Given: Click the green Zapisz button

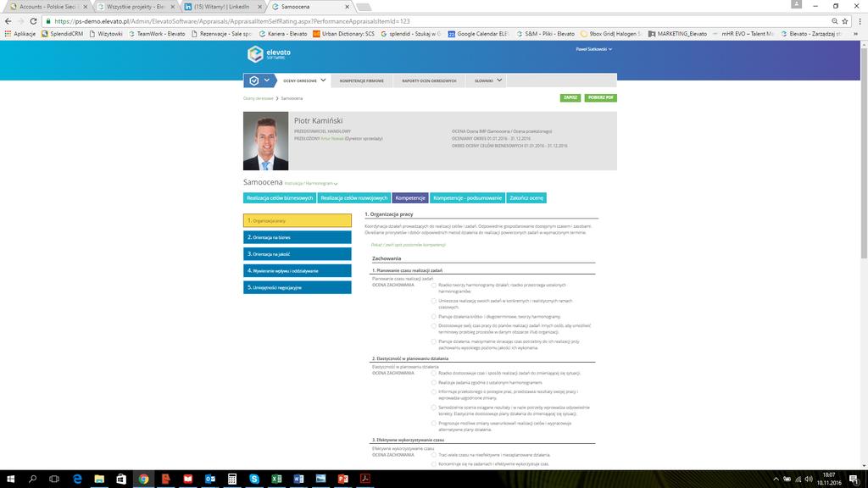Looking at the screenshot, I should pos(570,97).
